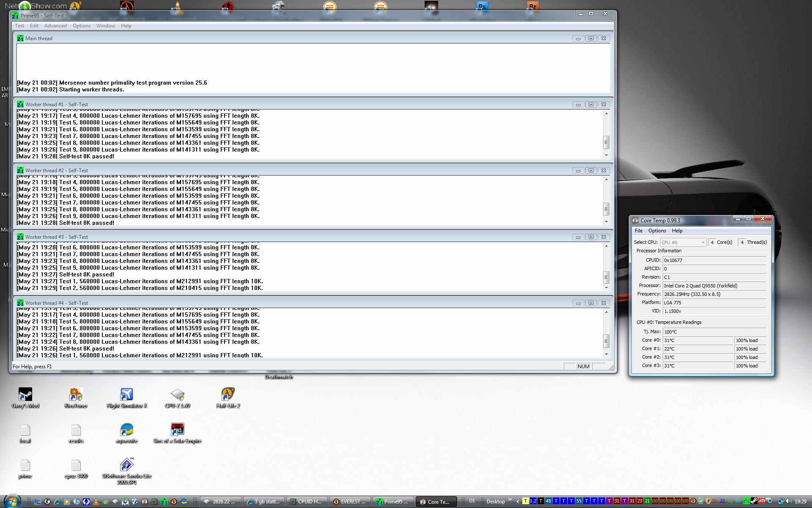Click the Processor name field in Core Temp
Viewport: 812px width, 508px height.
click(x=714, y=286)
